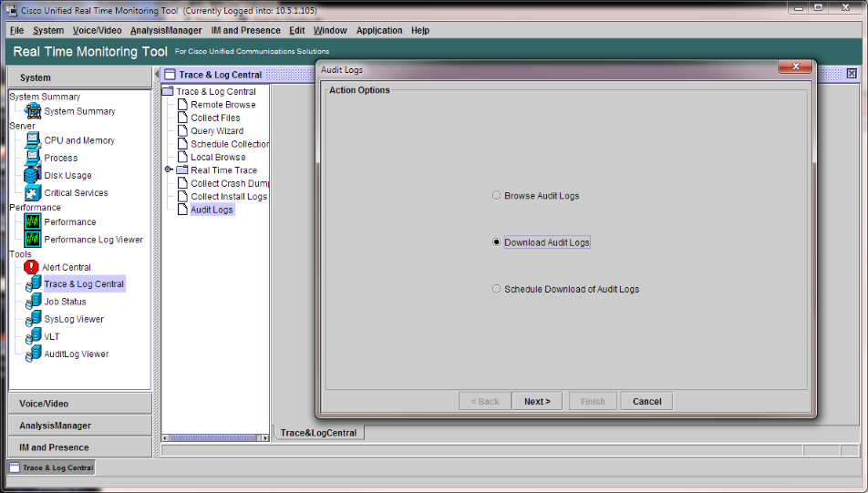Screen dimensions: 868x493
Task: Click the tree panel horizontal scrollbar
Action: point(213,437)
